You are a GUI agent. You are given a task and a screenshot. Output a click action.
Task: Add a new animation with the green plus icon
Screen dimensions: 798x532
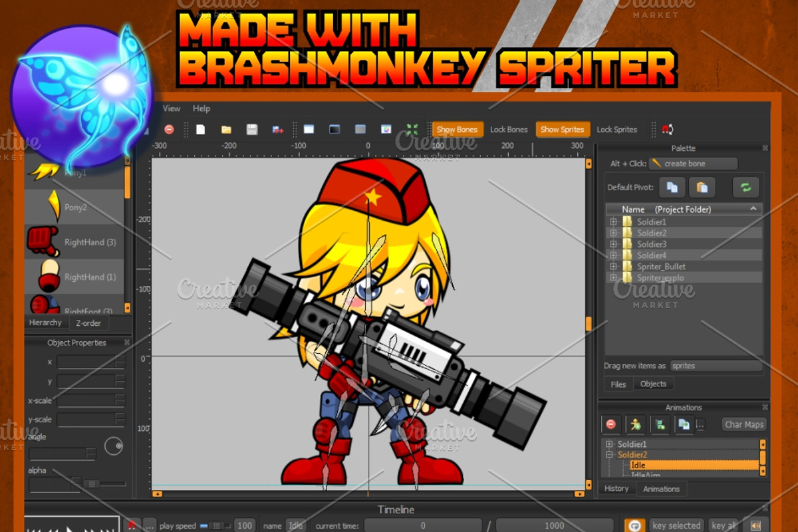660,424
